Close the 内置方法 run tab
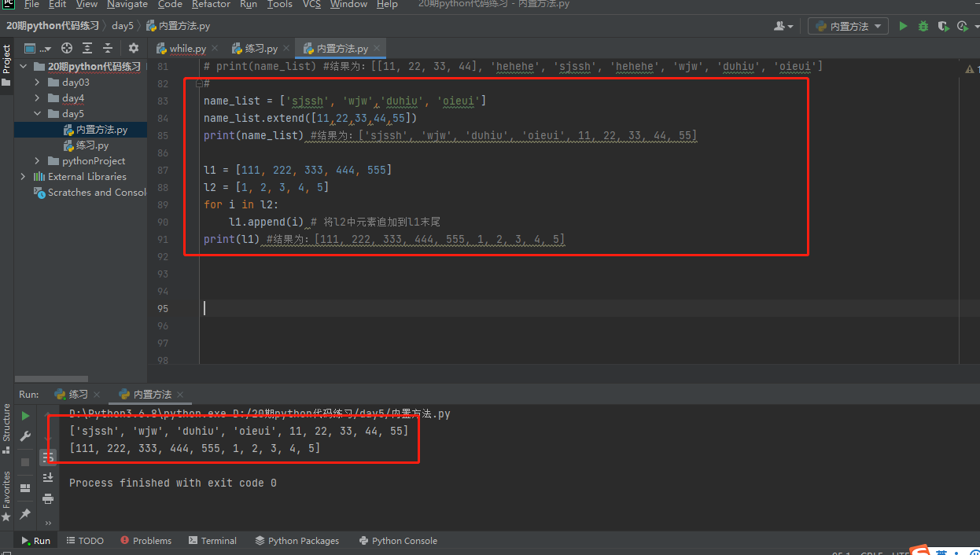The width and height of the screenshot is (980, 555). pos(179,395)
